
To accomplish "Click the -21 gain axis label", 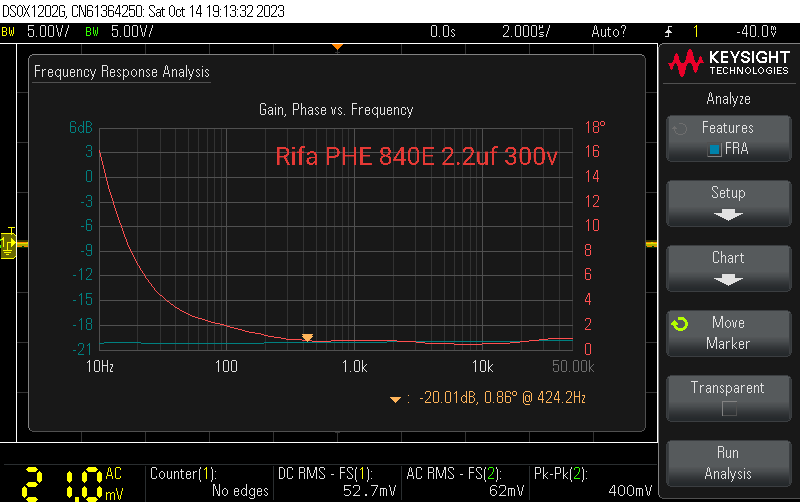I will point(82,349).
